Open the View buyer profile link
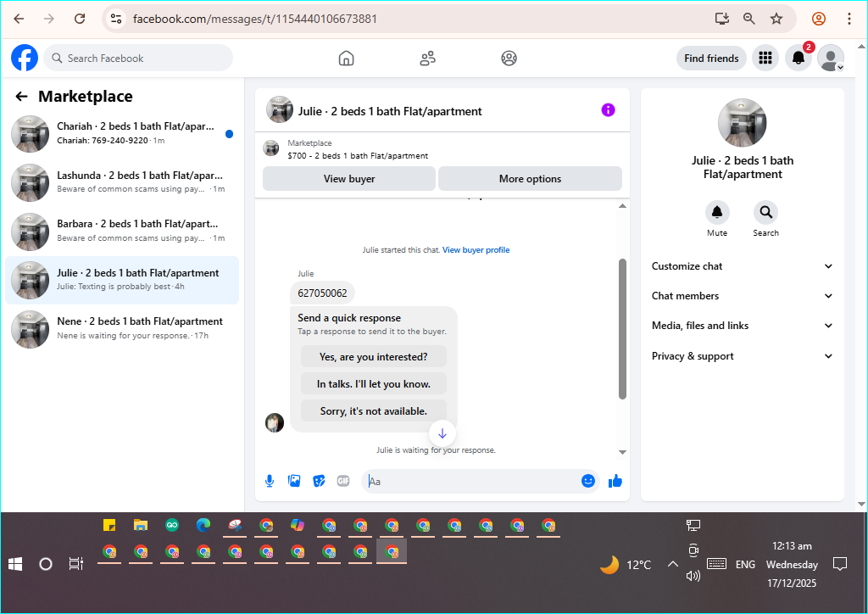The image size is (868, 614). tap(476, 250)
